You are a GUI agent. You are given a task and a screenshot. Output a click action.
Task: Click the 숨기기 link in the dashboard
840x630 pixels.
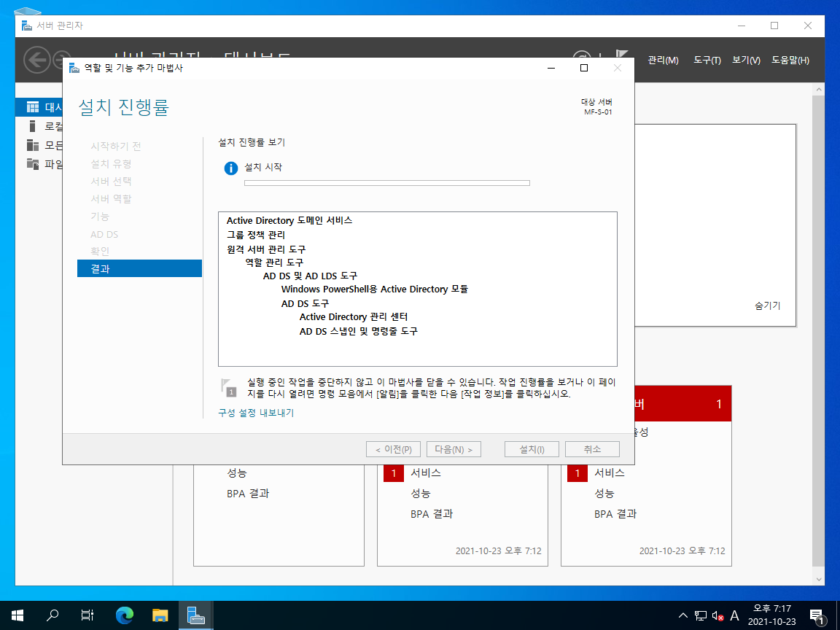tap(768, 306)
